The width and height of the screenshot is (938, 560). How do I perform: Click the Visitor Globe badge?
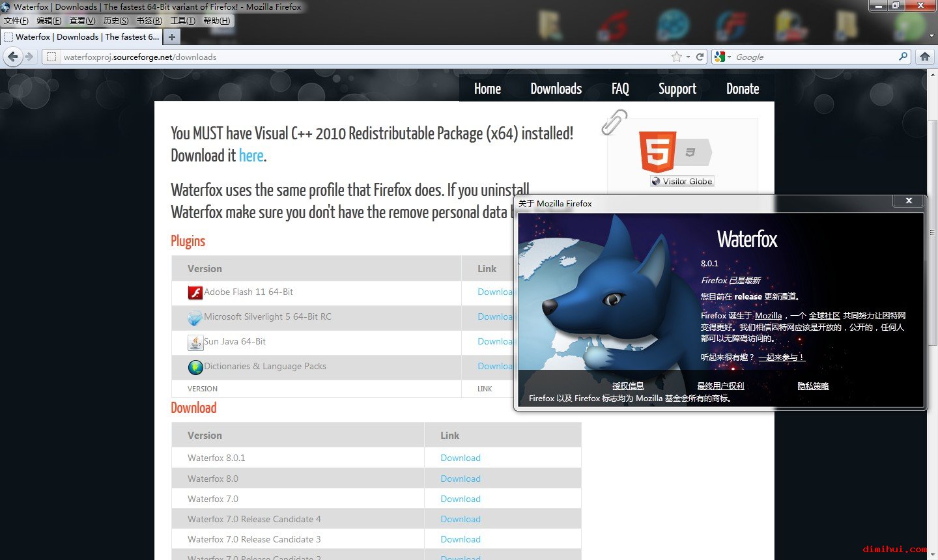pyautogui.click(x=682, y=182)
